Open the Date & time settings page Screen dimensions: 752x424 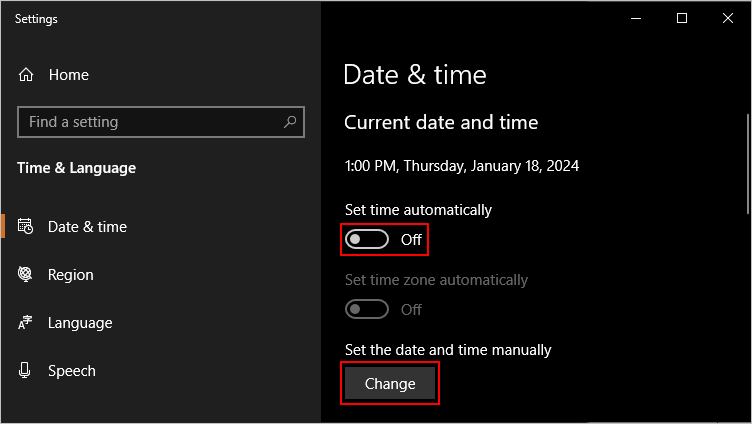coord(87,227)
